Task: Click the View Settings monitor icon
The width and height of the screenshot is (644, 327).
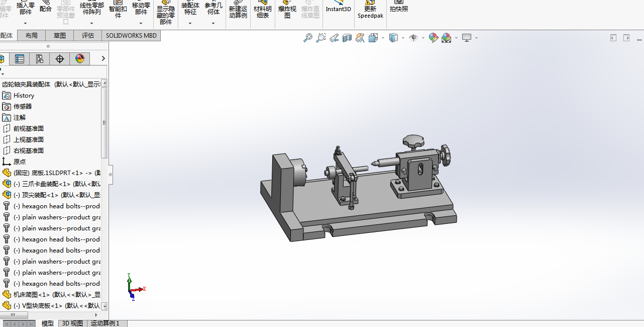Action: pyautogui.click(x=467, y=38)
